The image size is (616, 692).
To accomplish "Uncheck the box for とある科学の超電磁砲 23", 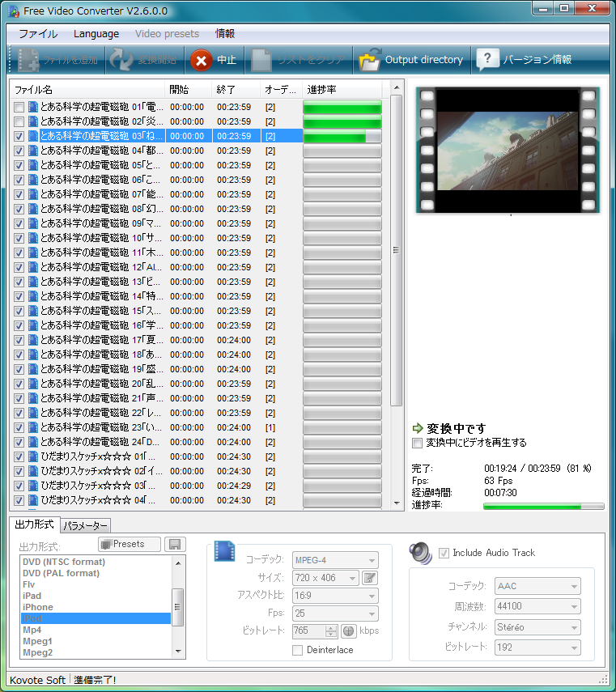I will tap(19, 427).
